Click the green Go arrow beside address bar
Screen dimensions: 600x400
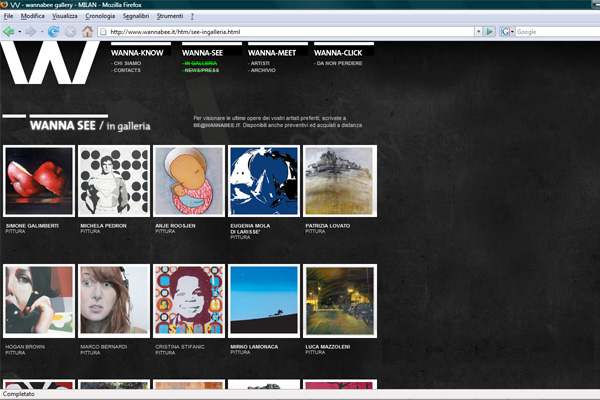pos(489,32)
